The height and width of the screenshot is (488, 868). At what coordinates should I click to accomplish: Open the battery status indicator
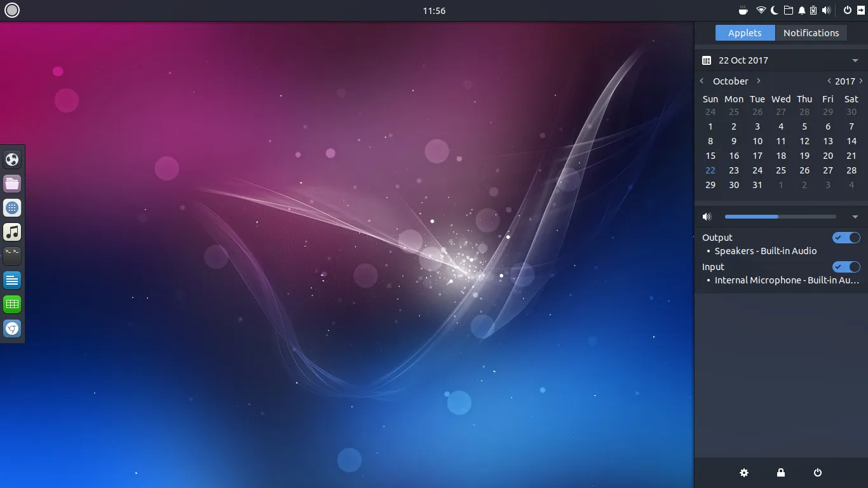pyautogui.click(x=813, y=10)
